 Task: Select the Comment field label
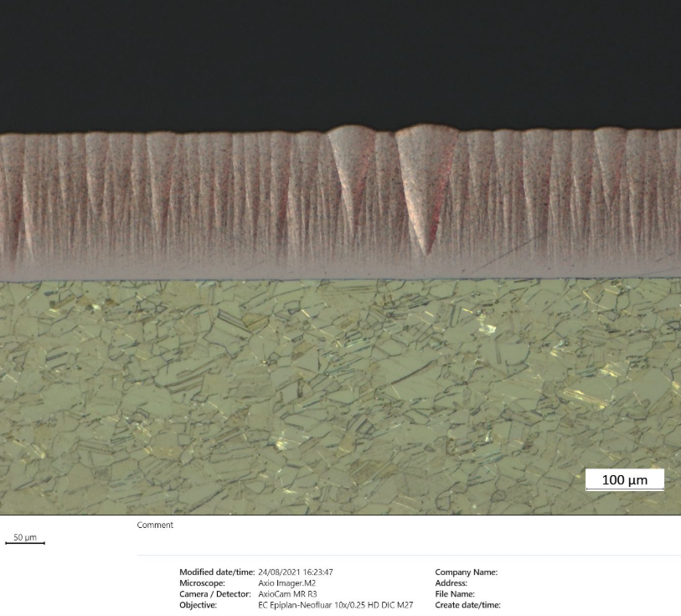[x=155, y=525]
